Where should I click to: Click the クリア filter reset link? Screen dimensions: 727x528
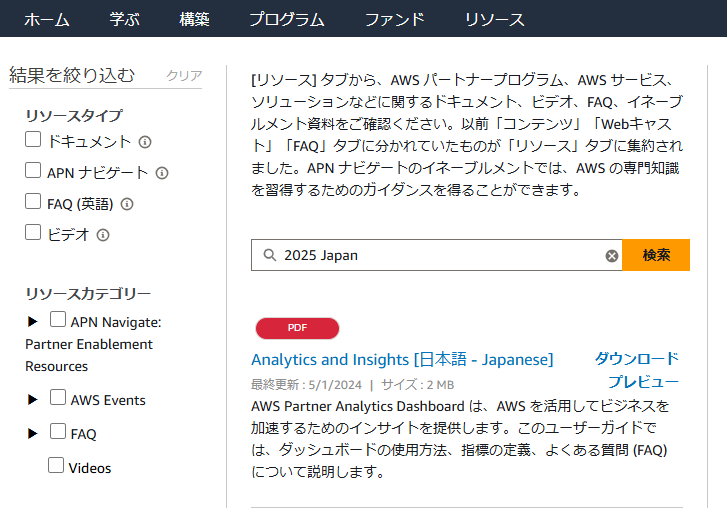click(x=184, y=75)
